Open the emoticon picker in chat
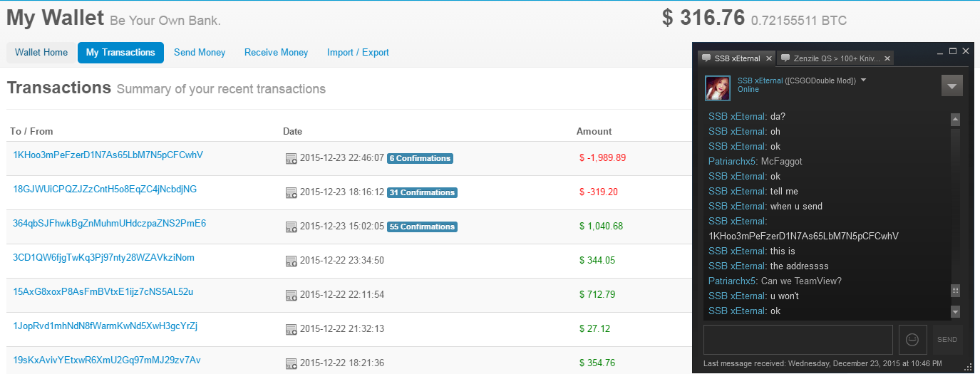This screenshot has height=374, width=980. [x=912, y=340]
